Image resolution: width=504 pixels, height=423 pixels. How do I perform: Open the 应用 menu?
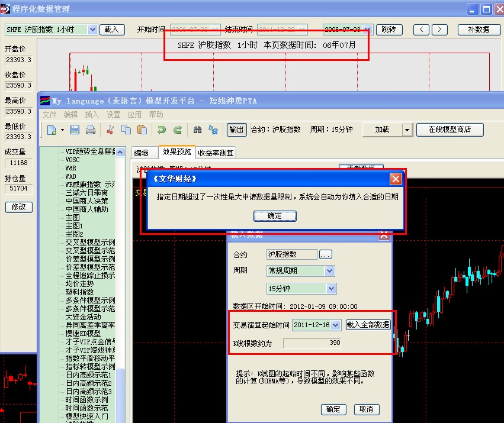(x=134, y=115)
